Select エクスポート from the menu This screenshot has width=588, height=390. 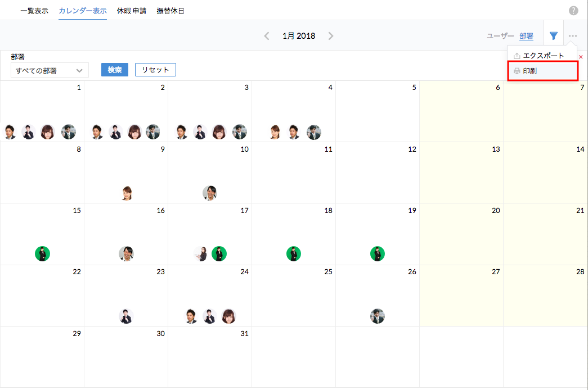(x=543, y=56)
